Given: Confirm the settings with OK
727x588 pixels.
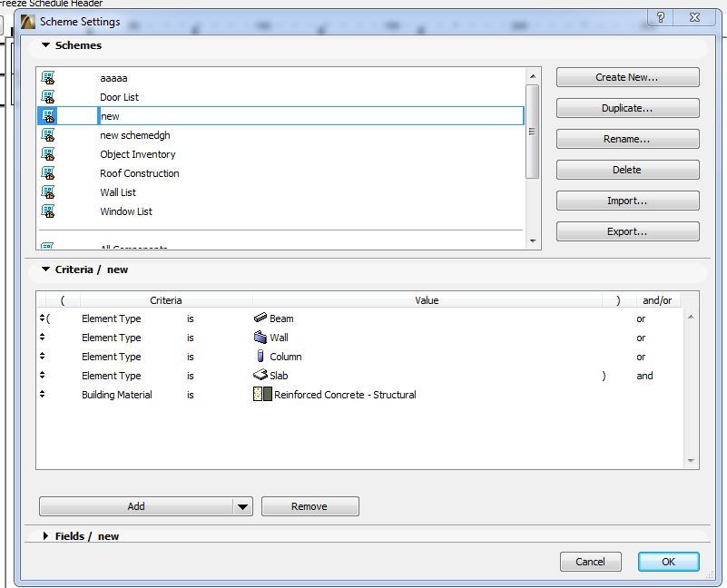Looking at the screenshot, I should click(x=668, y=562).
